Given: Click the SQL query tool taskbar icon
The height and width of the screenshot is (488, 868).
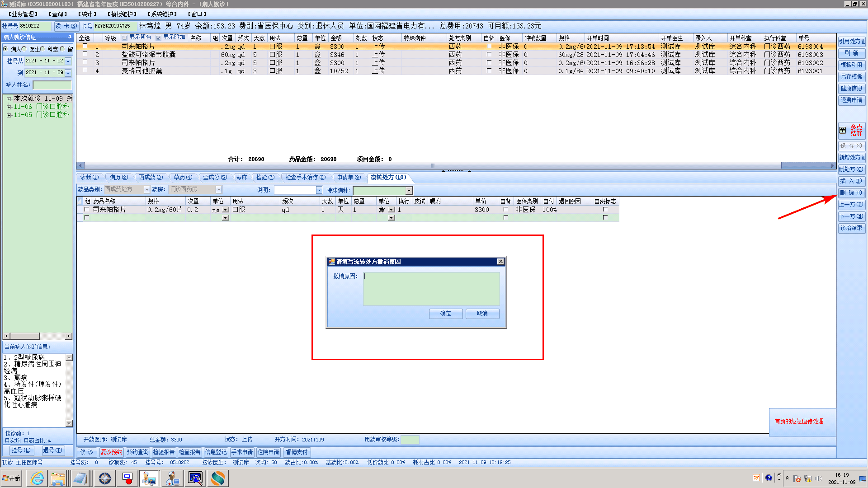Looking at the screenshot, I should 195,478.
